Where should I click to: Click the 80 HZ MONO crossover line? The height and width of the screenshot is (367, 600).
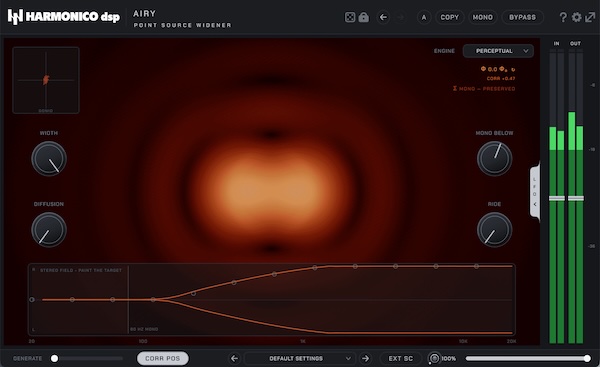point(128,299)
